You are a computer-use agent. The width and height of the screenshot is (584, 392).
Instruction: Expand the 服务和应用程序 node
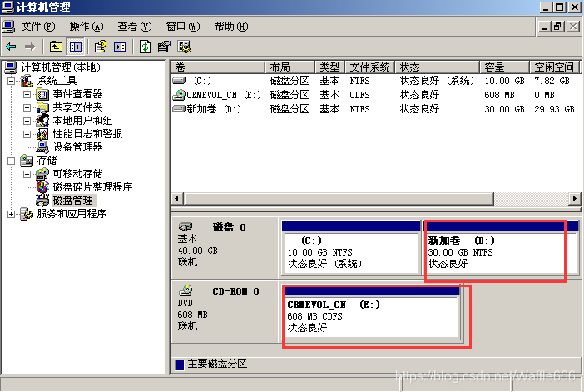click(x=12, y=214)
